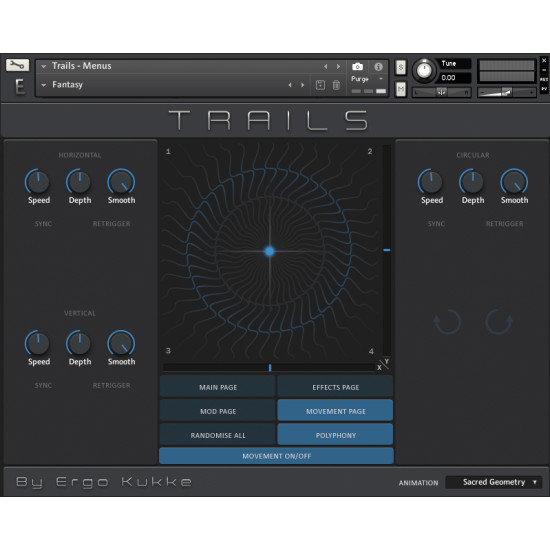The height and width of the screenshot is (550, 550).
Task: Select next preset arrow beside Fantasy
Action: click(302, 85)
